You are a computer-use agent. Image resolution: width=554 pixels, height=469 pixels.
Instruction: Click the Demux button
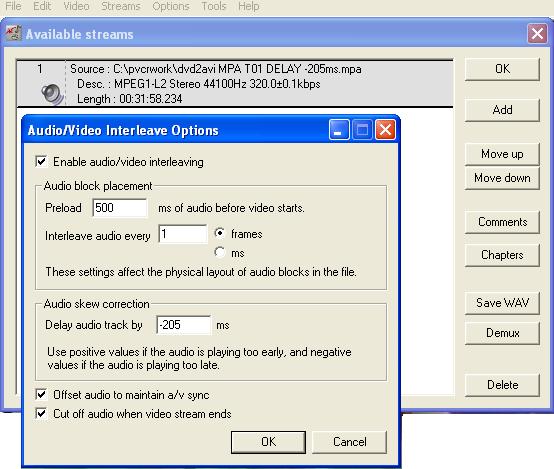coord(502,333)
